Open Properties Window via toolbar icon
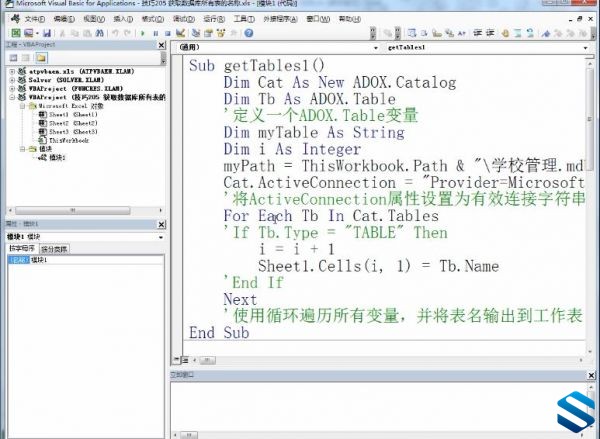 (209, 33)
